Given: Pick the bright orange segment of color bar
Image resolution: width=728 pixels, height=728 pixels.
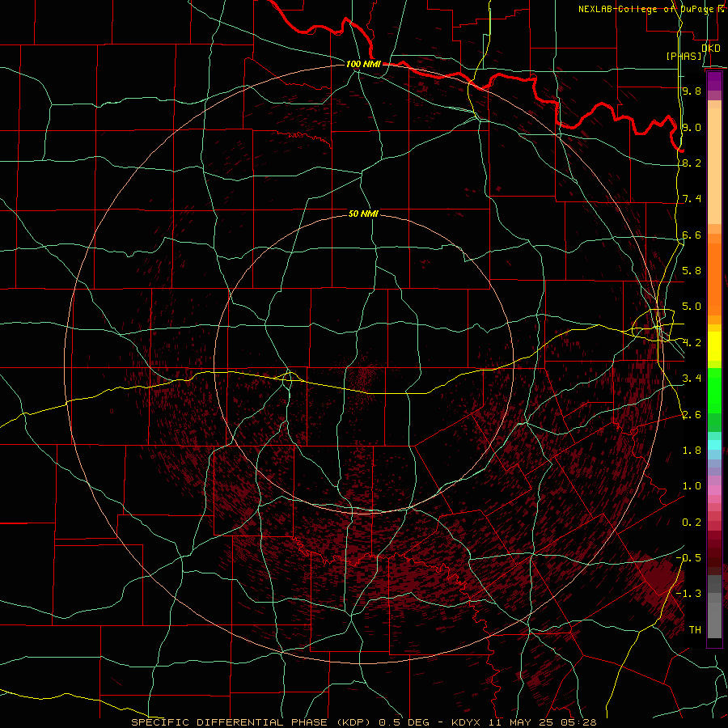Looking at the screenshot, I should point(714,278).
